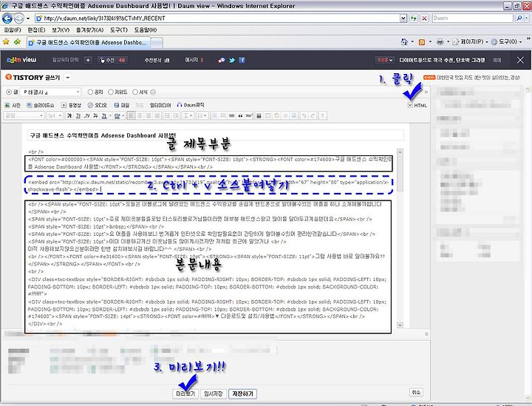Click the Refresh page icon
This screenshot has width=532, height=406.
click(414, 18)
